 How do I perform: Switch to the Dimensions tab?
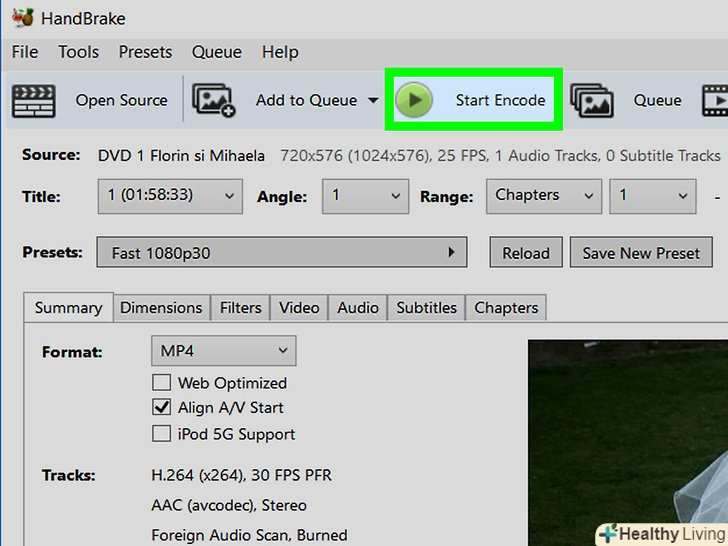pos(161,308)
